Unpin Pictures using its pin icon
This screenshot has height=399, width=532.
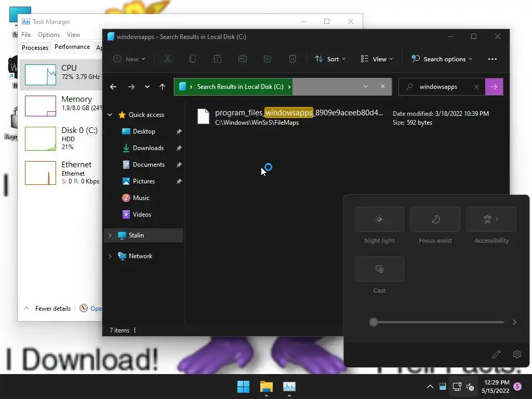(x=179, y=181)
